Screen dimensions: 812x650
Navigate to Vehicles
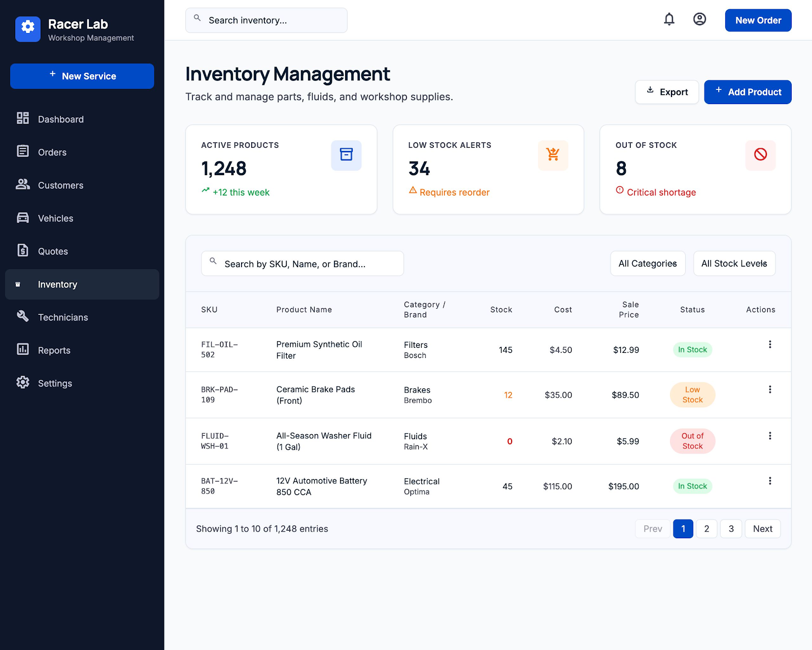pyautogui.click(x=82, y=218)
